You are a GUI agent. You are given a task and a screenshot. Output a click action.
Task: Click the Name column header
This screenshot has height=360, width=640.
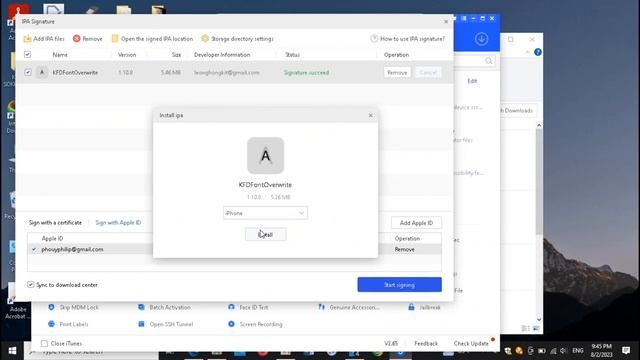pyautogui.click(x=60, y=55)
